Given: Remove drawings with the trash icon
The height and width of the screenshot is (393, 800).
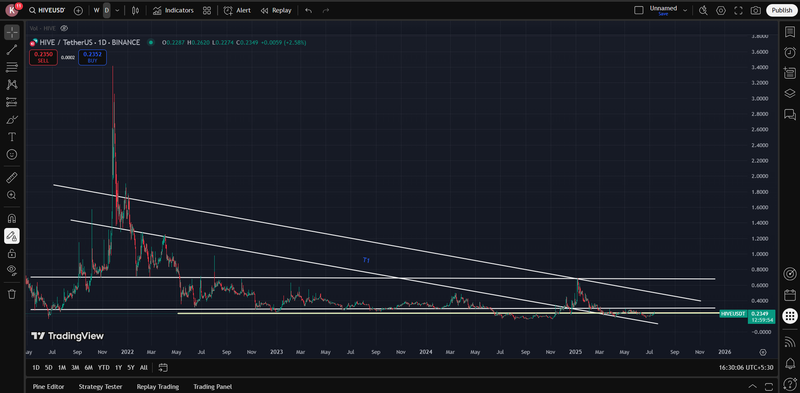Looking at the screenshot, I should click(x=12, y=294).
